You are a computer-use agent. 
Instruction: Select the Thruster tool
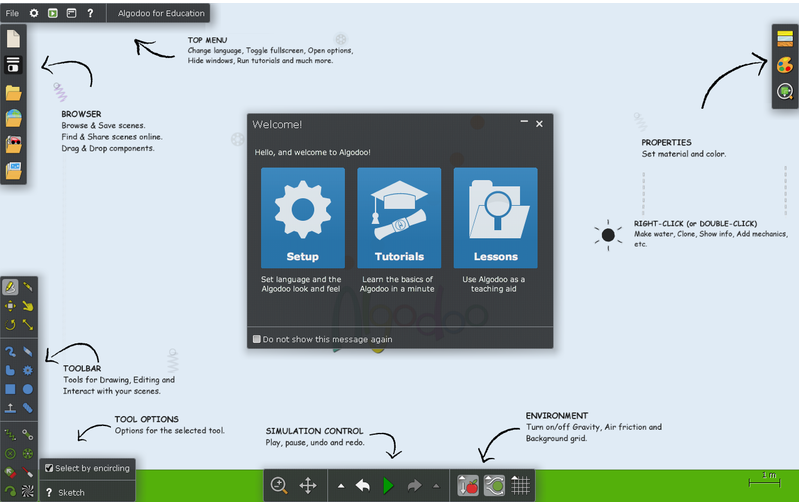[x=10, y=472]
